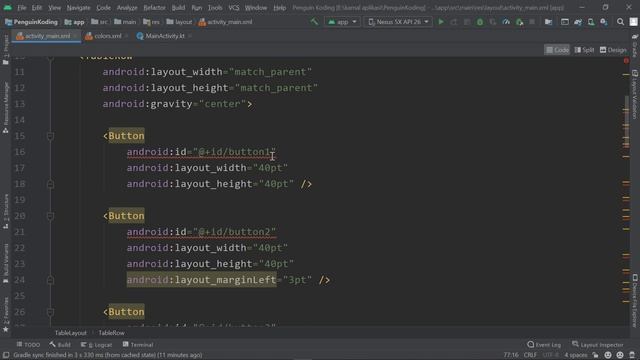640x360 pixels.
Task: Collapse the Button fold on line 20
Action: coord(50,216)
